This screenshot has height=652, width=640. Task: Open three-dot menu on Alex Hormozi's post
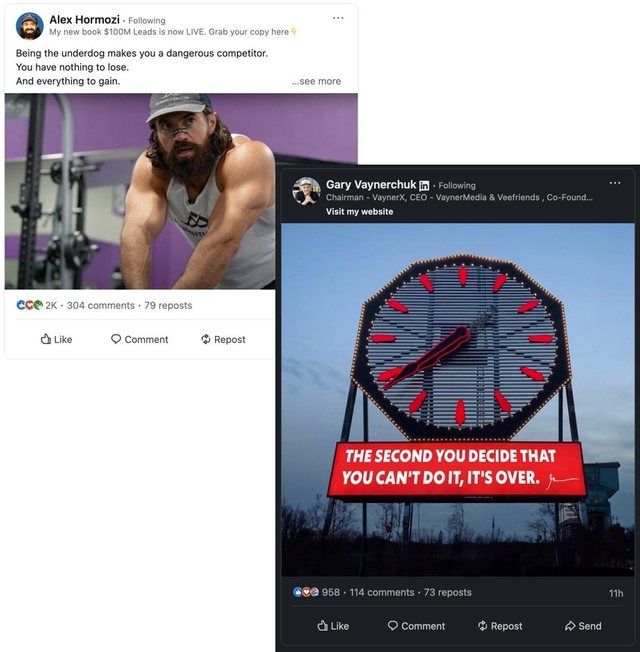pos(338,18)
